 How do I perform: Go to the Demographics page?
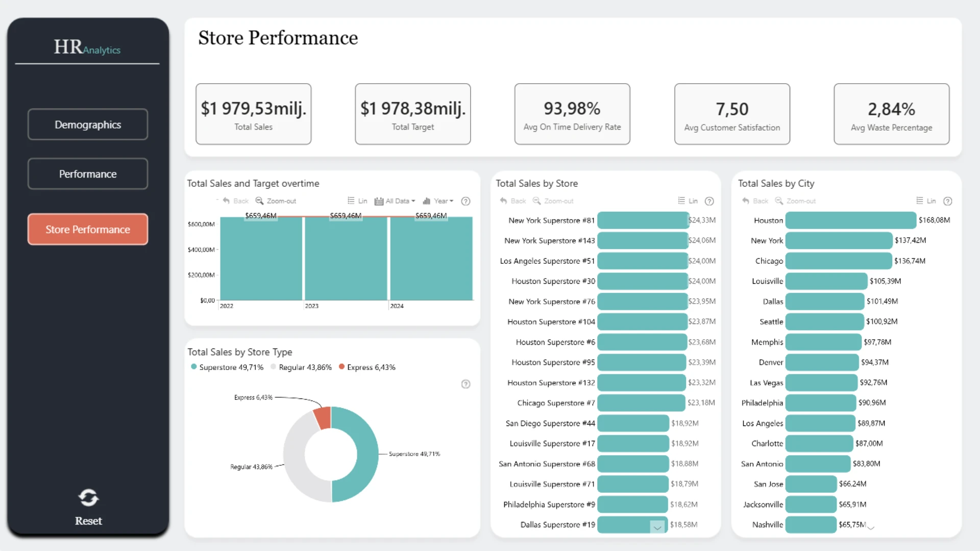pos(88,124)
